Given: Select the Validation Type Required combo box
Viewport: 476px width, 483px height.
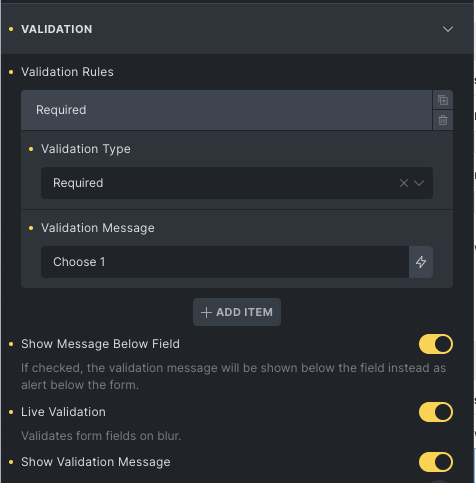Looking at the screenshot, I should coord(237,183).
